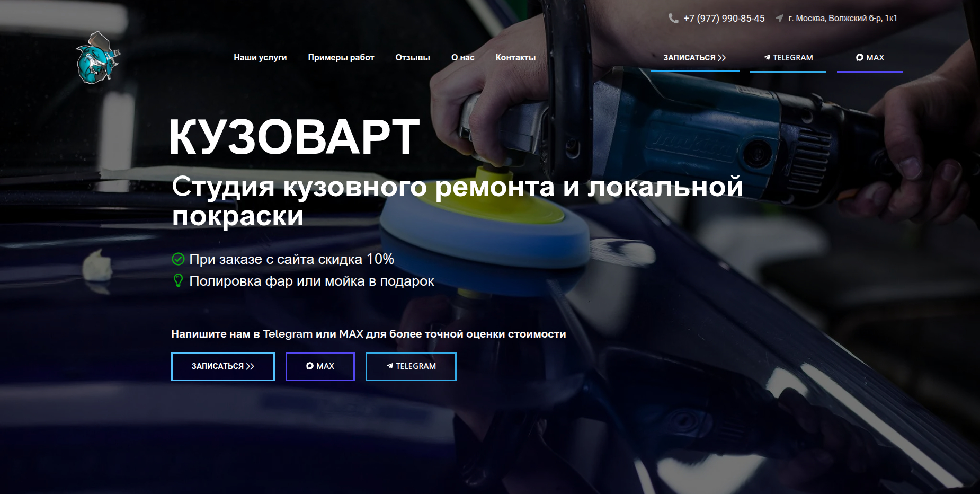Click the green lightbulb icon by the gift offer

tap(179, 280)
